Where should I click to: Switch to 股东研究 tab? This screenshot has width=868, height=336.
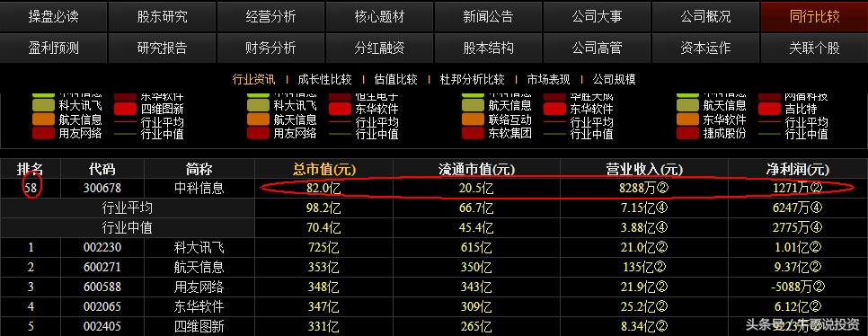(163, 16)
